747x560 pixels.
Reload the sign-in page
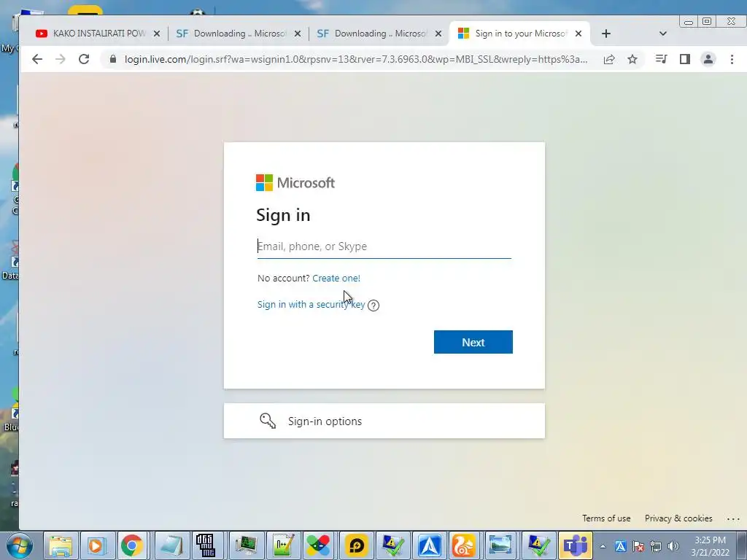coord(84,59)
